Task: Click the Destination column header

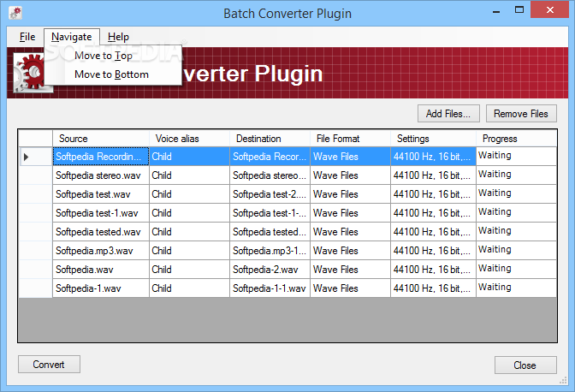Action: point(270,139)
